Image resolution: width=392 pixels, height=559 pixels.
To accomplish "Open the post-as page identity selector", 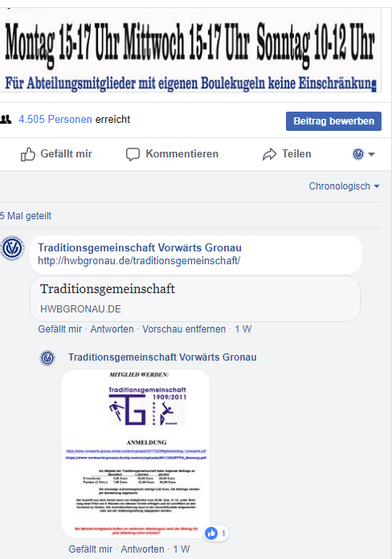I will pos(363,154).
